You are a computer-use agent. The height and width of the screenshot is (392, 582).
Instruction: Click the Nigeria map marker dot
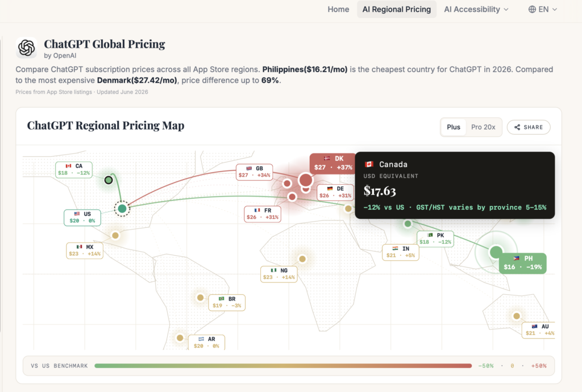302,259
